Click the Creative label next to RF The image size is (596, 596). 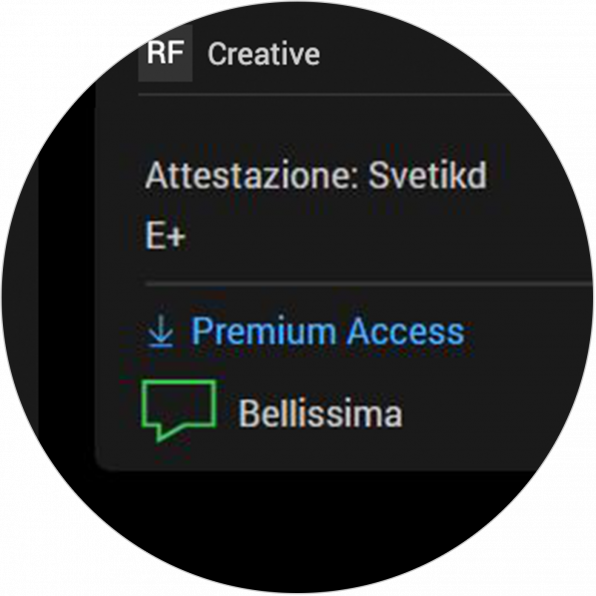pyautogui.click(x=264, y=54)
